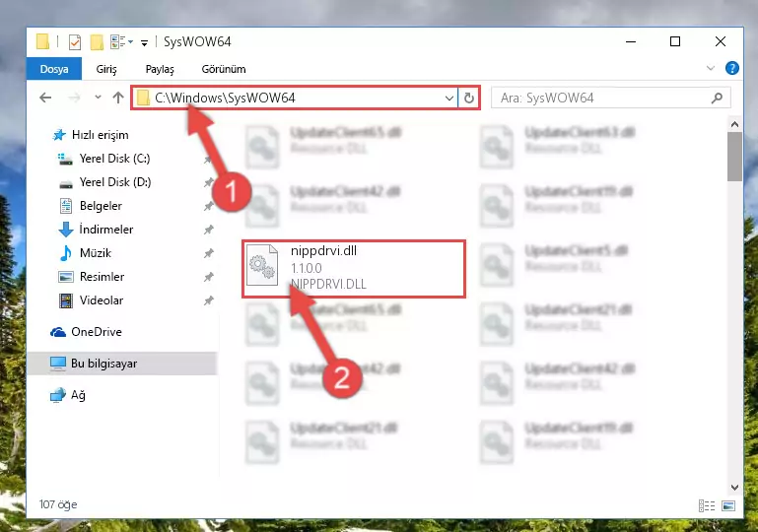Select OneDrive in navigation pane

tap(86, 332)
